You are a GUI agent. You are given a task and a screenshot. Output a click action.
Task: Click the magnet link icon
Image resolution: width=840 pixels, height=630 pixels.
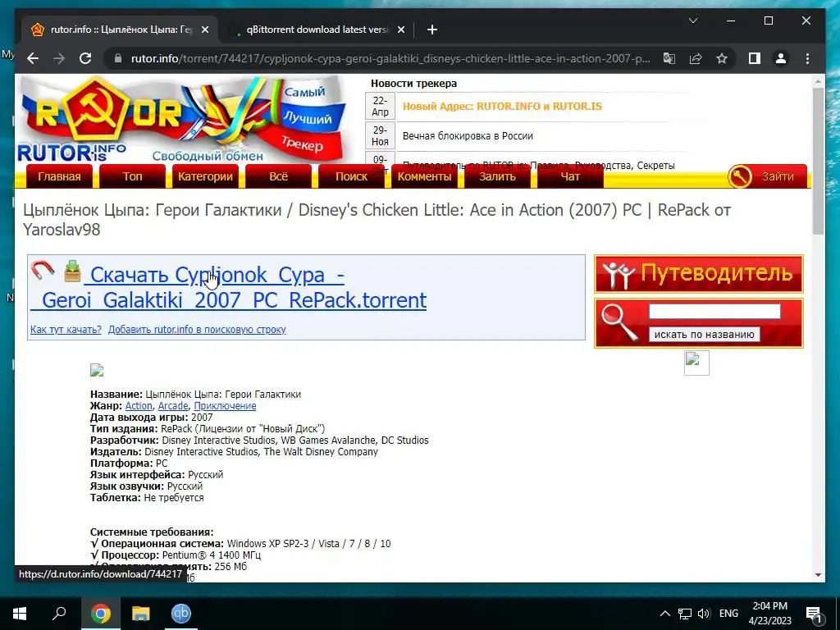(43, 271)
